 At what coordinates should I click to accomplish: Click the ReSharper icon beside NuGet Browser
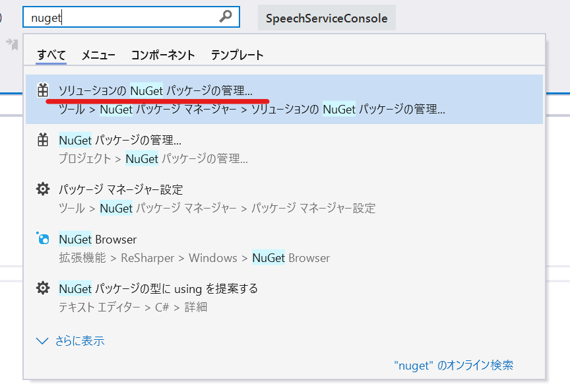[x=43, y=238]
